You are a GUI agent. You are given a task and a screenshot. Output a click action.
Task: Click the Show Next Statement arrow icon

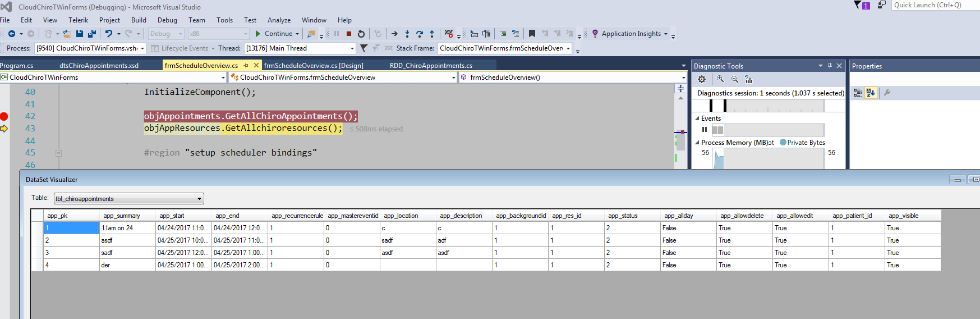coord(394,34)
